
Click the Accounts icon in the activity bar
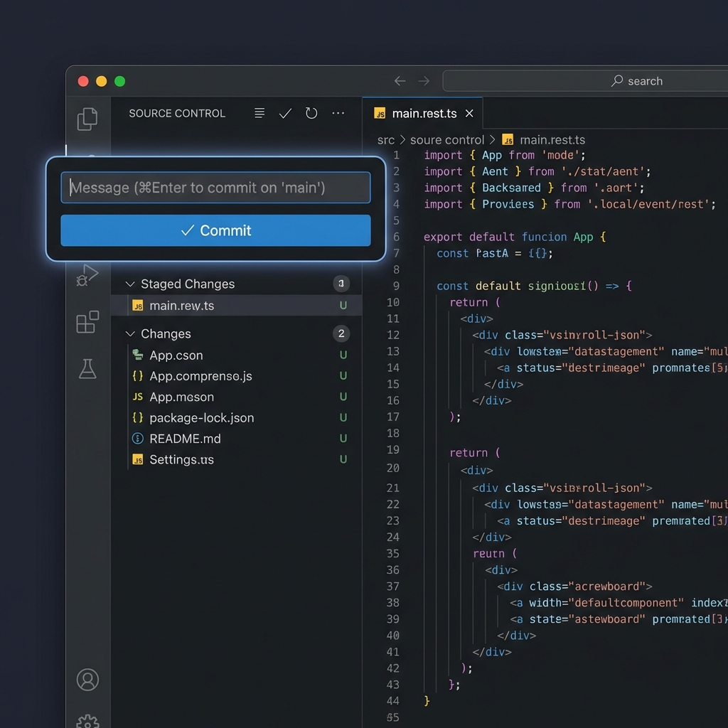tap(87, 680)
